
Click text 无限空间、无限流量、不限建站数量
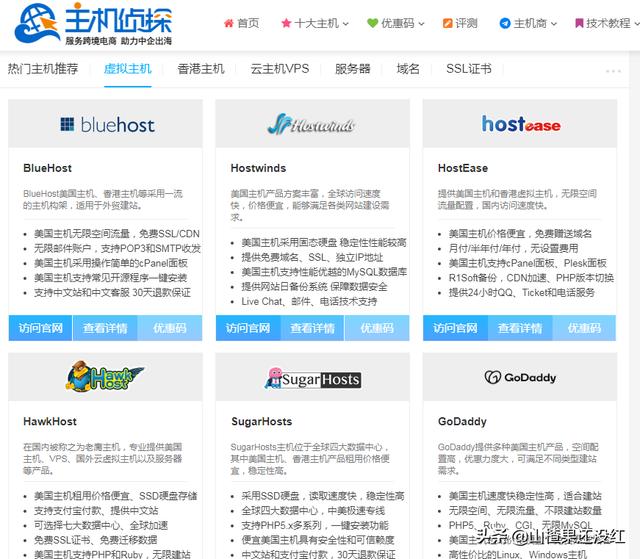coord(525,511)
